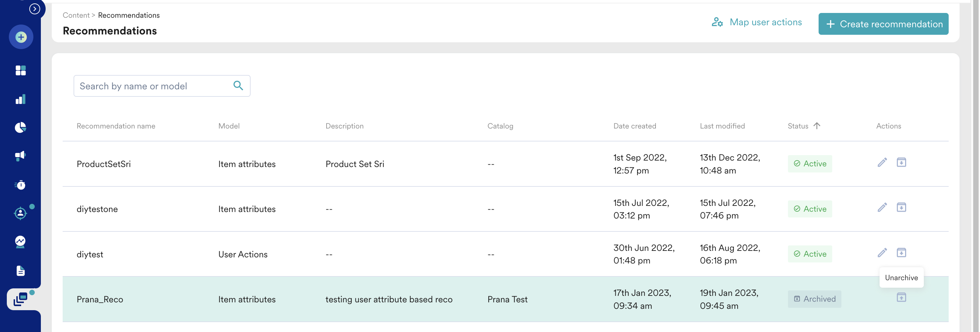Sort table by Status column arrow

817,126
